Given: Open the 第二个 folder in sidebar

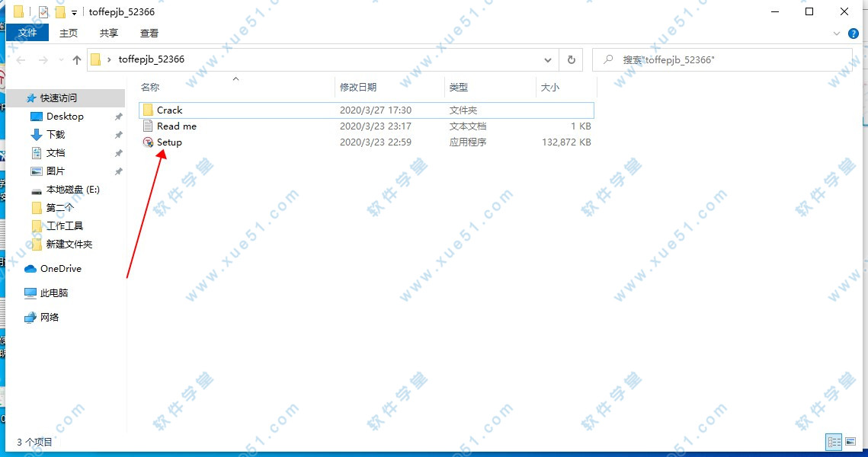Looking at the screenshot, I should click(x=59, y=207).
